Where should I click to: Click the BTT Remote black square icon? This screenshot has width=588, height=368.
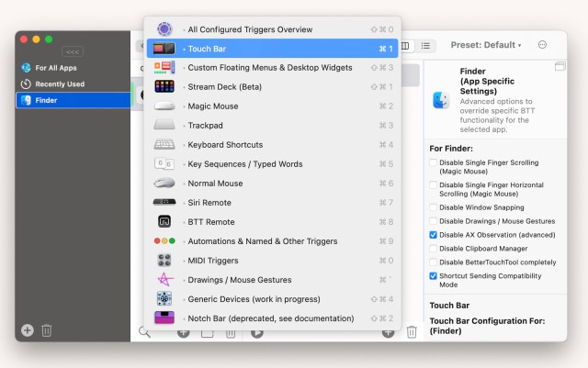(164, 221)
